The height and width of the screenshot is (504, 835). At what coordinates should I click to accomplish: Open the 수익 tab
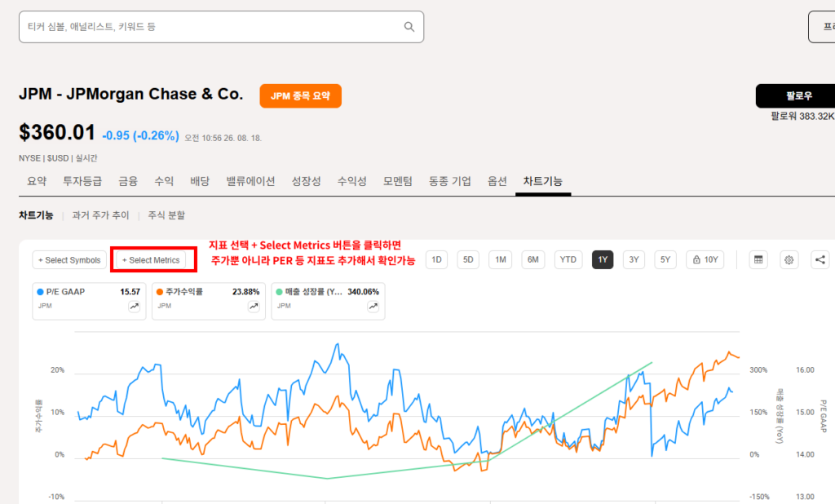point(164,181)
